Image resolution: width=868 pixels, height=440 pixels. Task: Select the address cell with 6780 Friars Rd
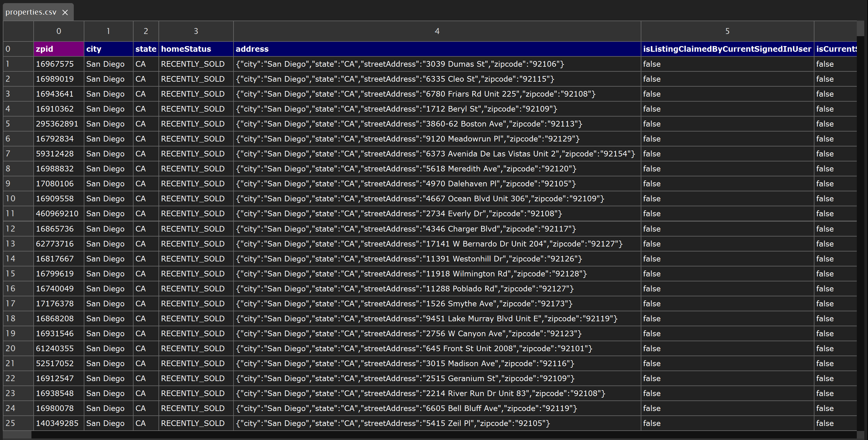click(437, 94)
